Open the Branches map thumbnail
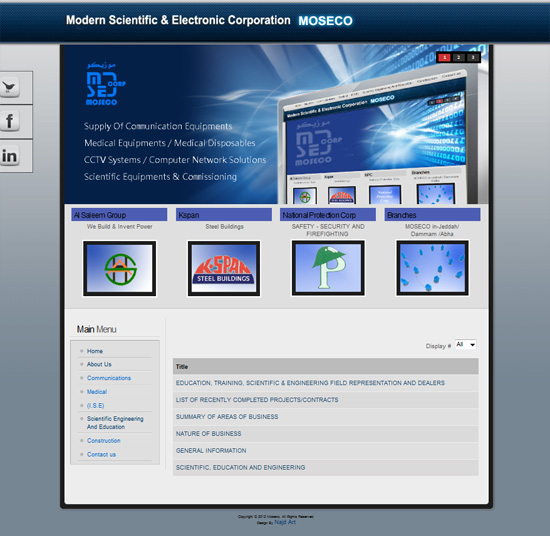Screen dimensions: 550x536 (432, 268)
